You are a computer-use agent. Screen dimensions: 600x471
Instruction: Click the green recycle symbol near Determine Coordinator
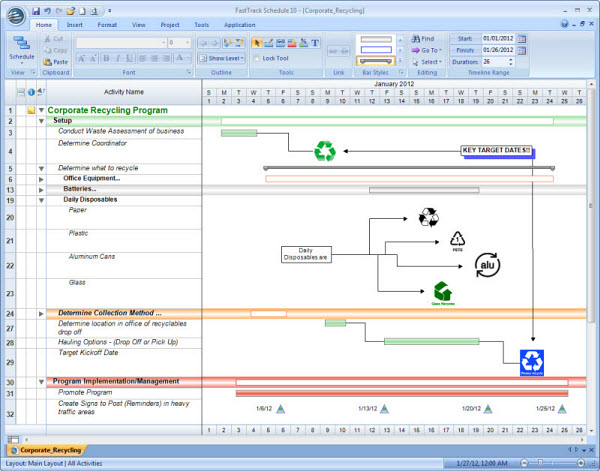click(325, 151)
